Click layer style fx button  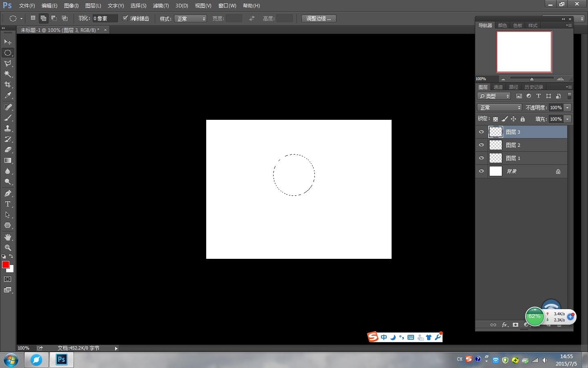point(505,325)
